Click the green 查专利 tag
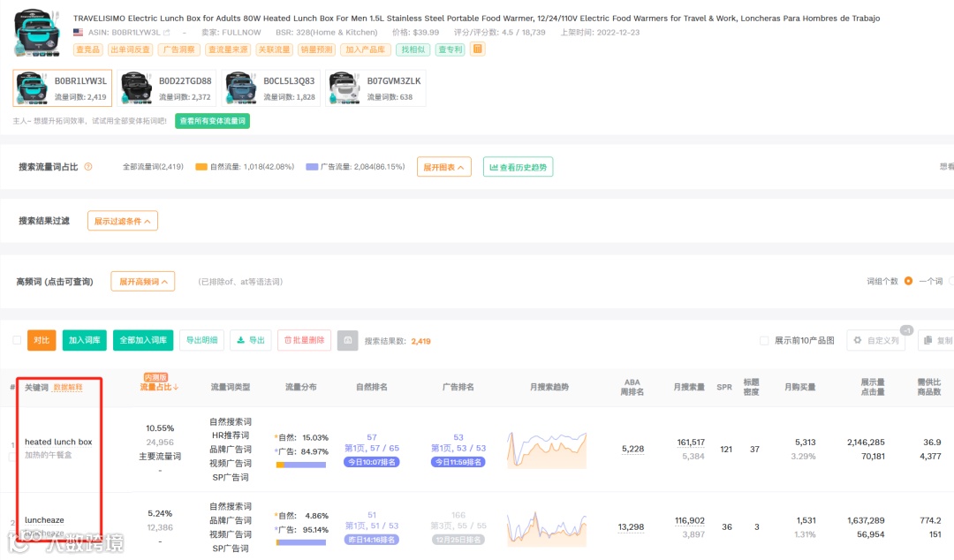 click(450, 49)
